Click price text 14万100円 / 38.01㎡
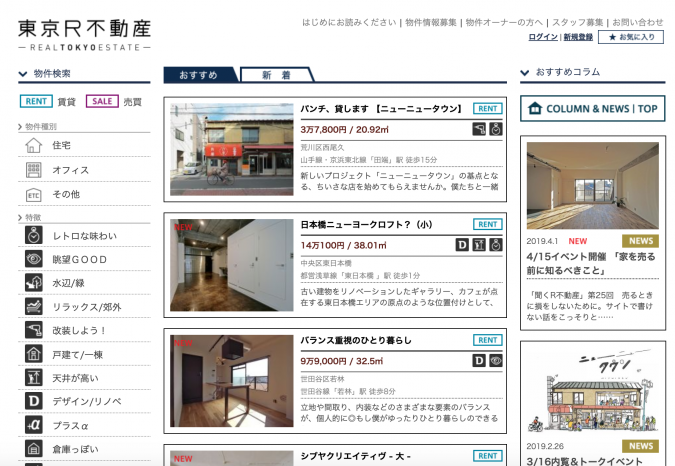The width and height of the screenshot is (675, 466). (344, 245)
